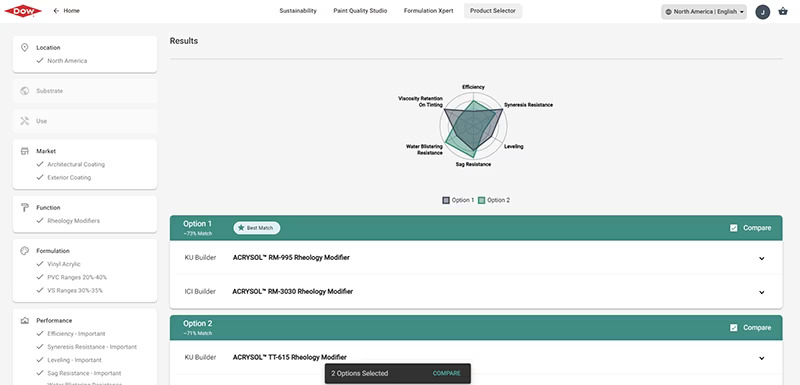
Task: Uncheck Compare for Option 2
Action: point(734,327)
